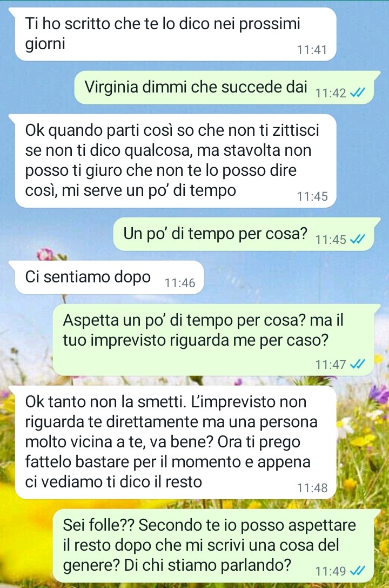
Task: Tap the 11:46 timestamp
Action: (180, 283)
